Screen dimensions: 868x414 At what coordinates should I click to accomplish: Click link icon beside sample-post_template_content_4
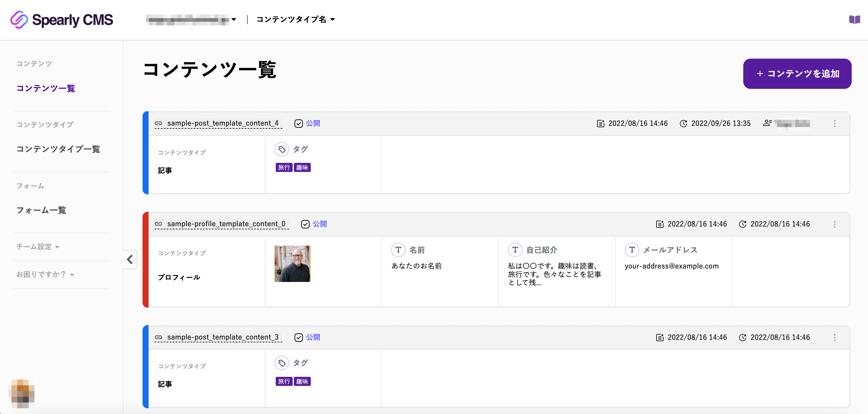coord(158,123)
